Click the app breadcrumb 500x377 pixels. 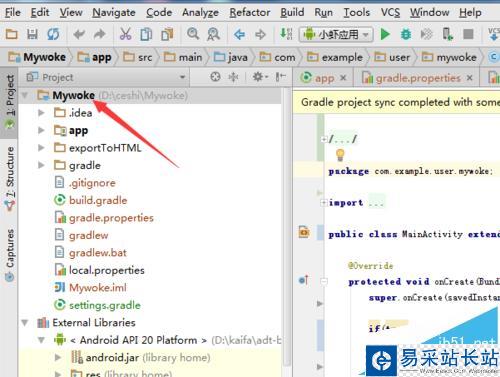(94, 57)
